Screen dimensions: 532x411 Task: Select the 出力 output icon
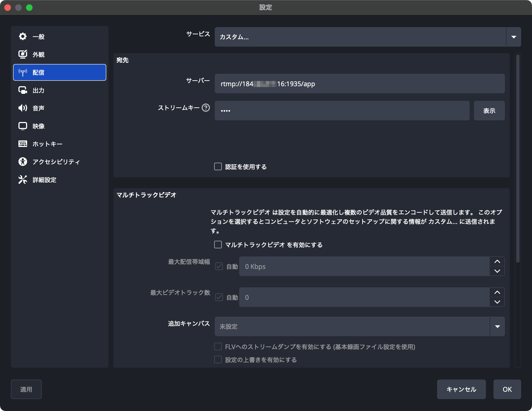pyautogui.click(x=23, y=90)
